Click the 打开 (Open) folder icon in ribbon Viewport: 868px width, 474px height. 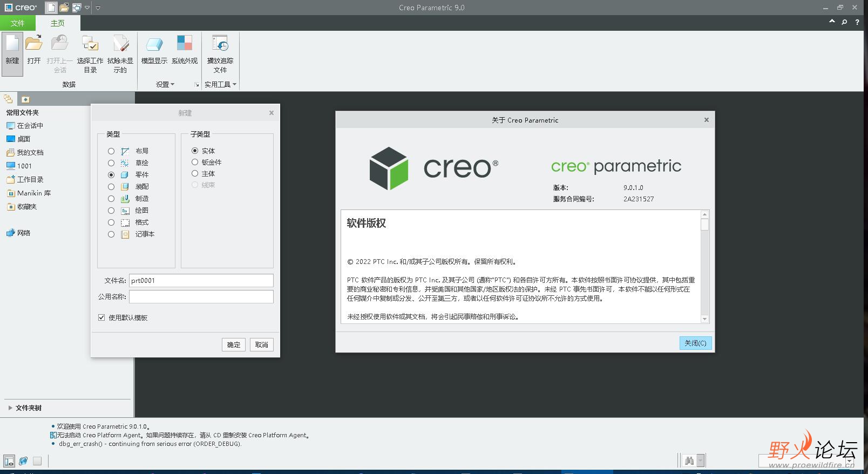tap(34, 44)
